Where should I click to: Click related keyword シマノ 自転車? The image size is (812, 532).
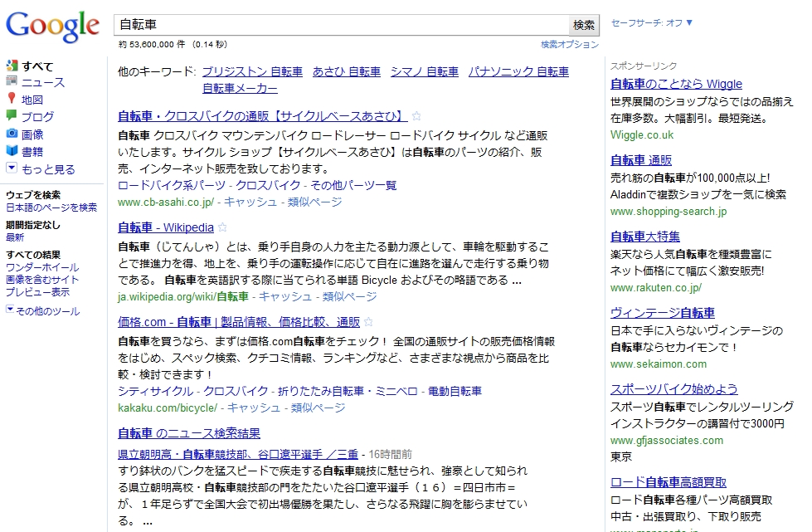coord(424,71)
